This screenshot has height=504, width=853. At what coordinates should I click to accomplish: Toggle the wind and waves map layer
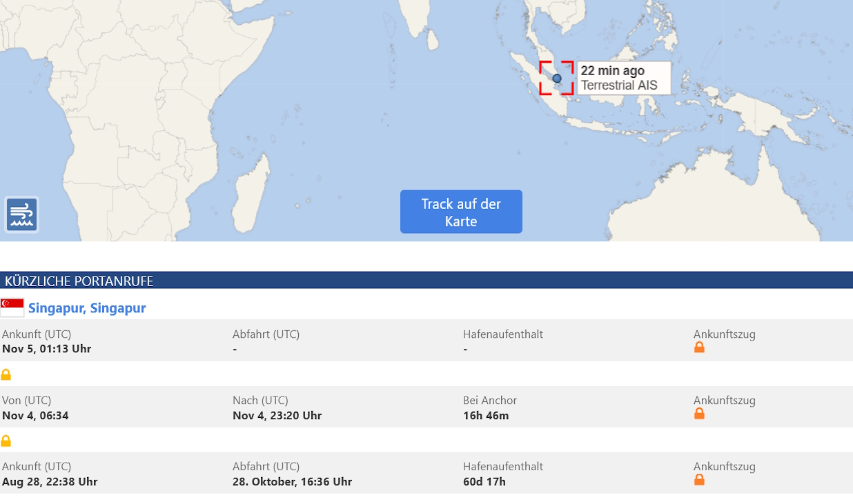[22, 215]
